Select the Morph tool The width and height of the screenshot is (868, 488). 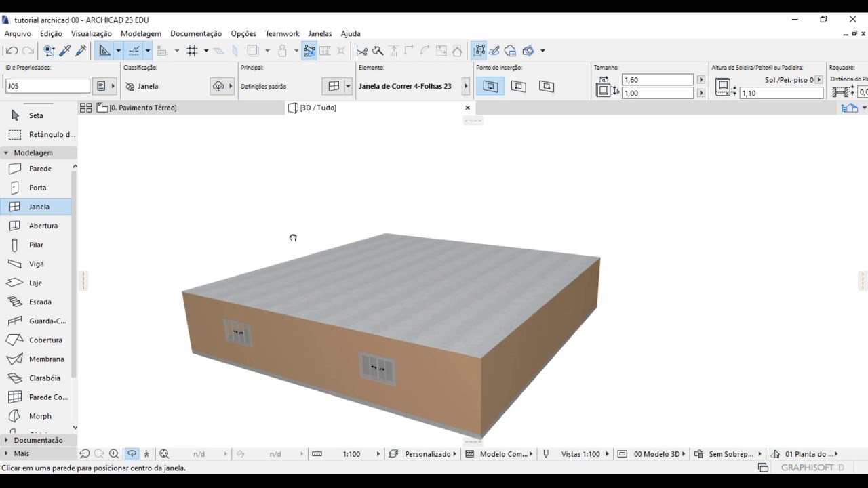(x=35, y=415)
